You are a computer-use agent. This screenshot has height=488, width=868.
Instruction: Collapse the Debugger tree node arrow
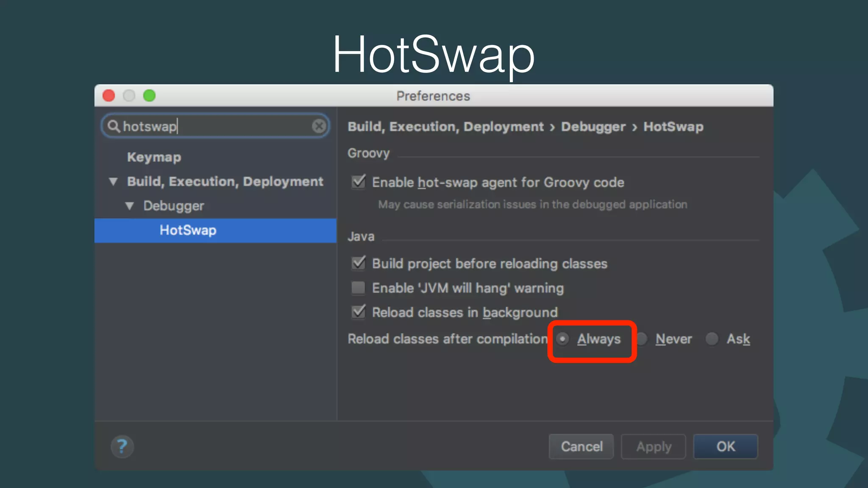click(x=130, y=206)
